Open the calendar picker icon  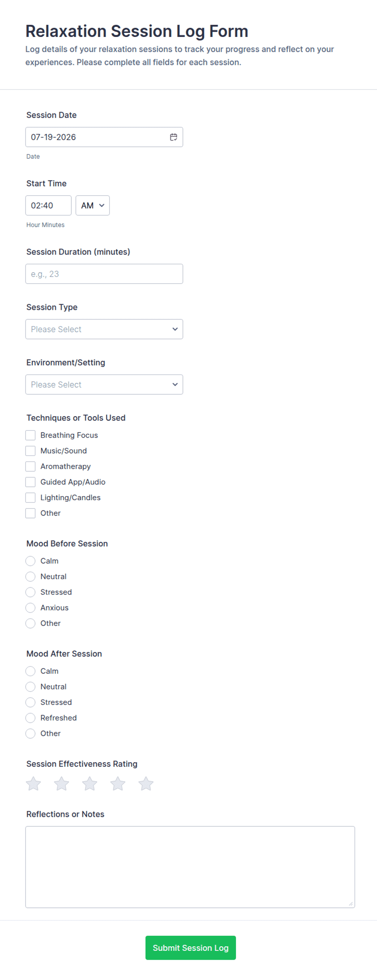pyautogui.click(x=174, y=137)
